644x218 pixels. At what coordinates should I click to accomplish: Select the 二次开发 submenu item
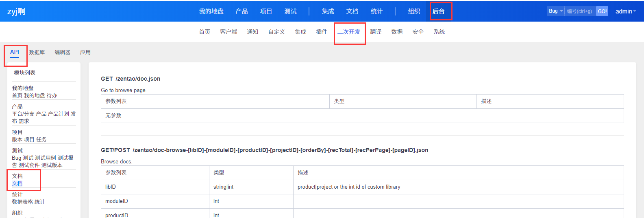[x=349, y=32]
